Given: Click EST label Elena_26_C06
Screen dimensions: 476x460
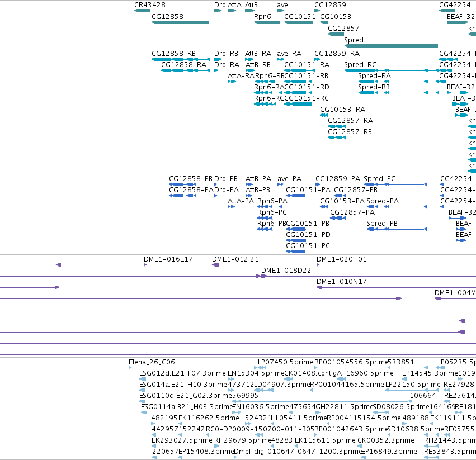Looking at the screenshot, I should click(x=152, y=362).
